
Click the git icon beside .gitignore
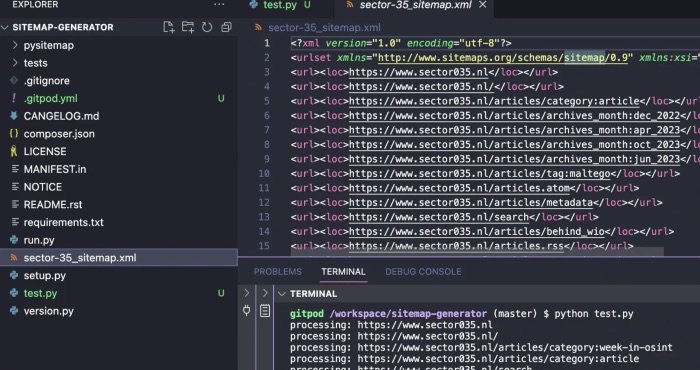pyautogui.click(x=14, y=81)
